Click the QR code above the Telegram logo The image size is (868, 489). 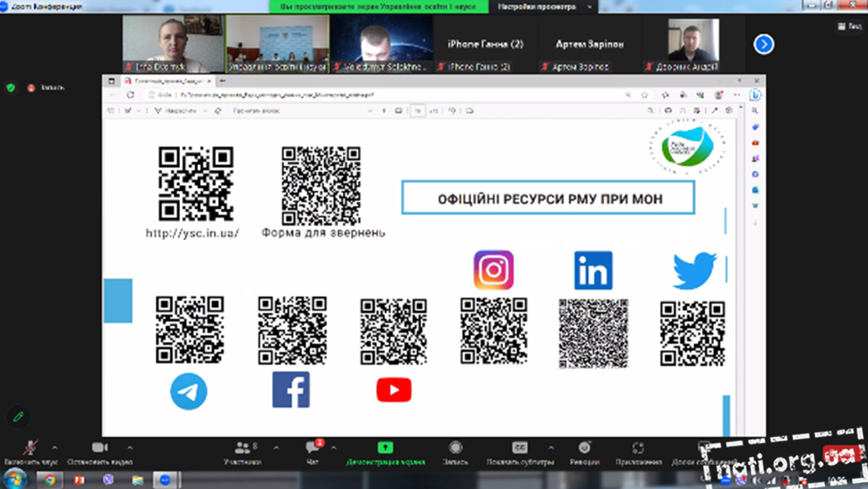tap(190, 330)
